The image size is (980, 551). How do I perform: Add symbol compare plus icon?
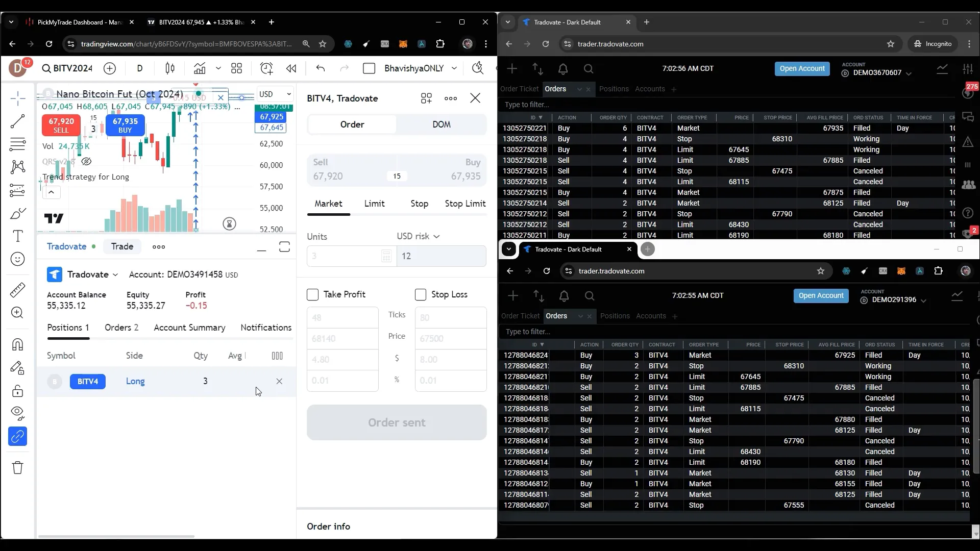(110, 68)
